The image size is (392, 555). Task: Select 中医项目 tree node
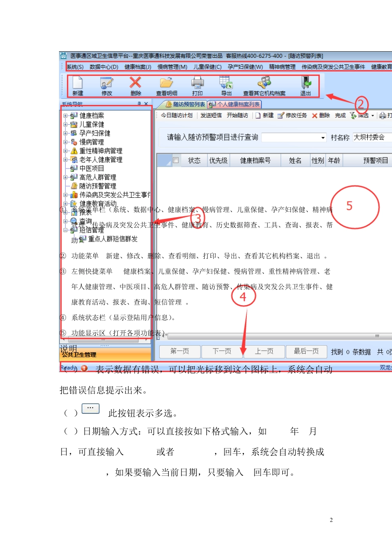click(x=92, y=168)
